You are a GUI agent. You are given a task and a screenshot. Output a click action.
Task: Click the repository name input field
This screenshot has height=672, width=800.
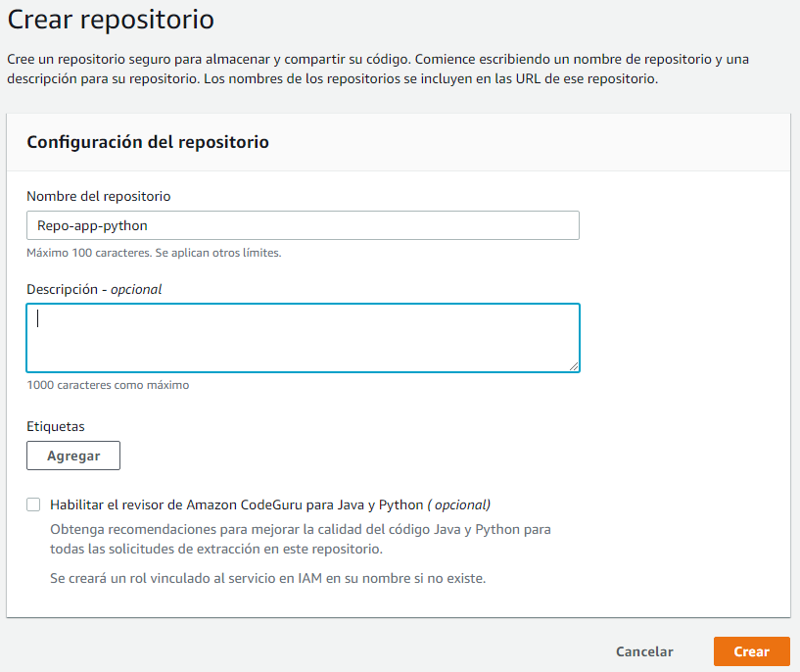click(x=303, y=225)
